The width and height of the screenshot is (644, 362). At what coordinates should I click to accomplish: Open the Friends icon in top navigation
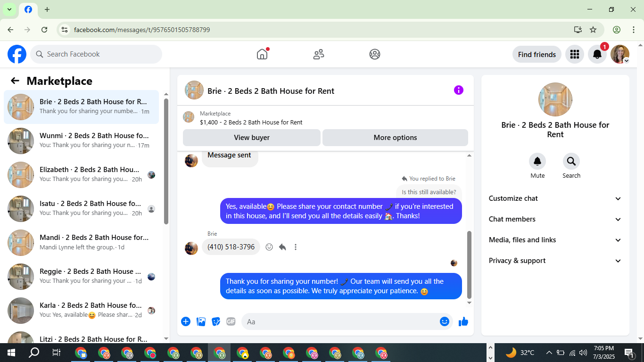pos(319,54)
